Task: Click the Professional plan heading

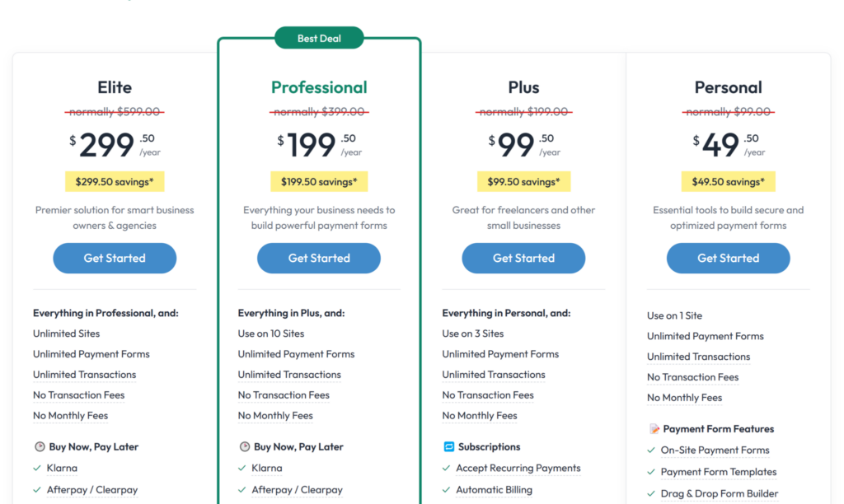Action: coord(319,87)
